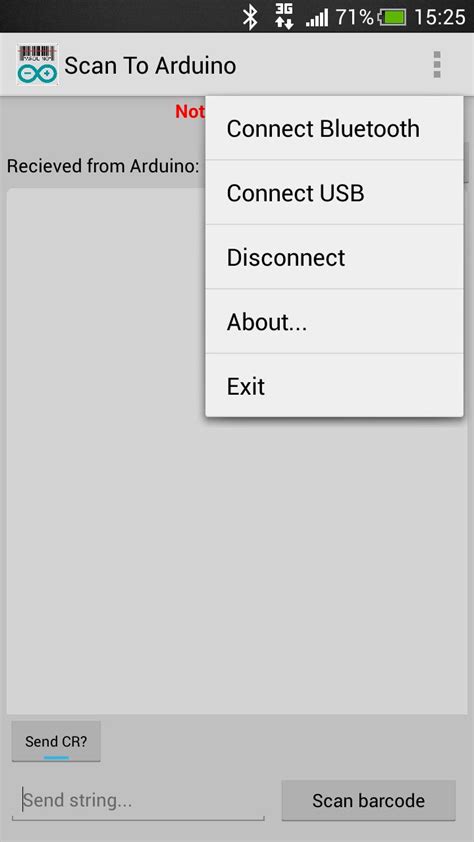Image resolution: width=474 pixels, height=842 pixels.
Task: Select the Disconnect menu item
Action: click(x=334, y=257)
